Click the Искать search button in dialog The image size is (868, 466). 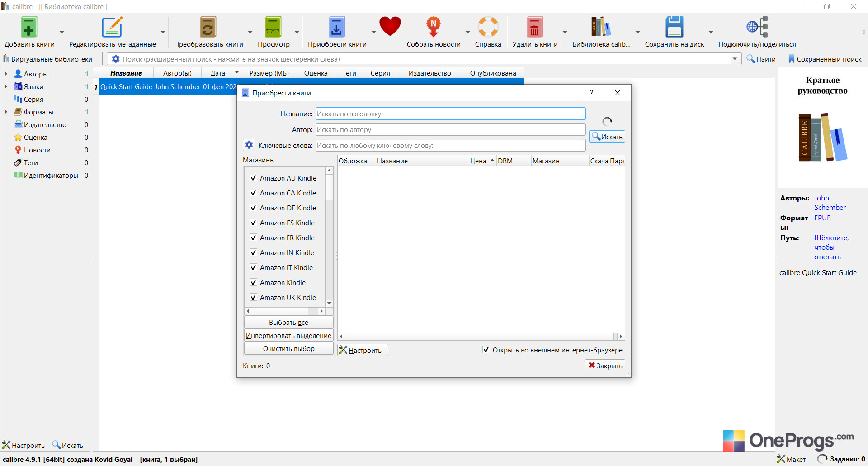coord(607,137)
